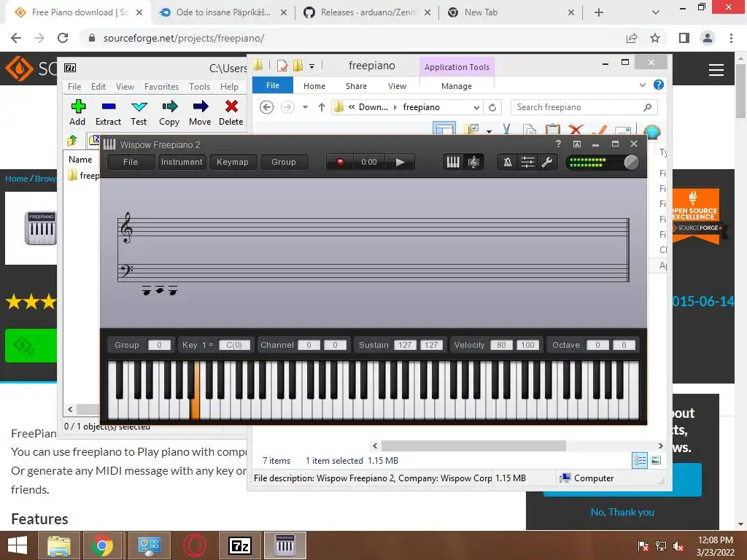Share this page icon in Chrome
Viewport: 747px width, 560px height.
[632, 38]
